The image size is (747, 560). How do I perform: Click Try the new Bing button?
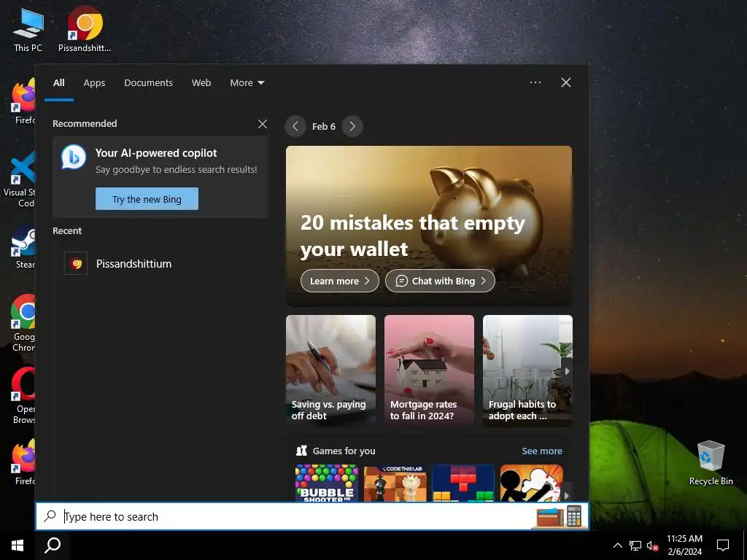pos(147,198)
